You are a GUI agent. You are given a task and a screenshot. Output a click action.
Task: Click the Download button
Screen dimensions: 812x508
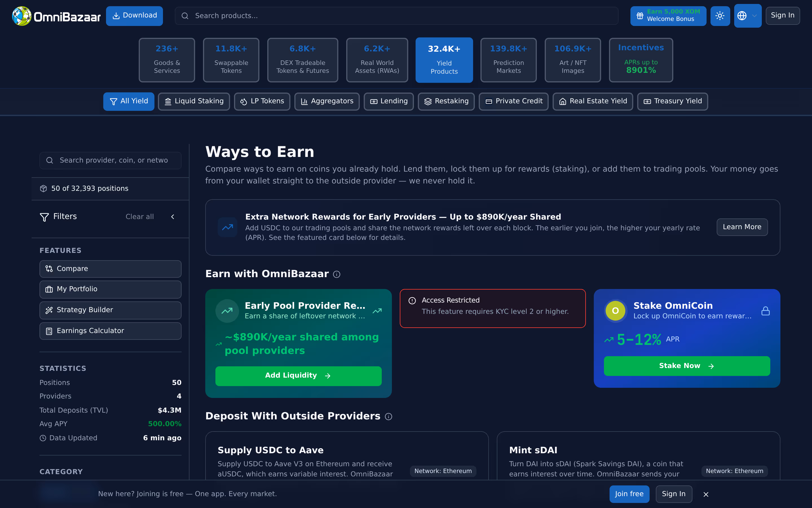[134, 16]
